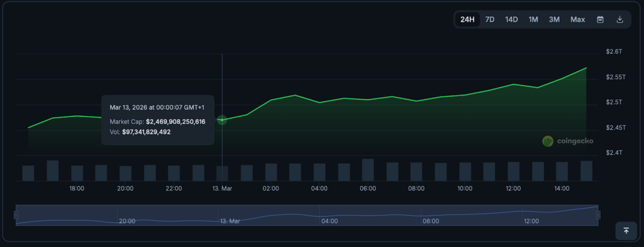Switch chart to 14D range
Viewport: 644px width, 247px height.
[x=511, y=20]
